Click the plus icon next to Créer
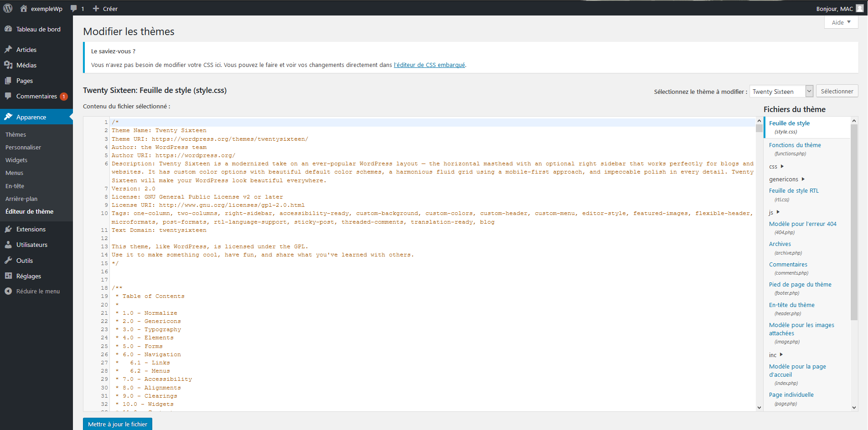This screenshot has height=430, width=868. pos(96,9)
